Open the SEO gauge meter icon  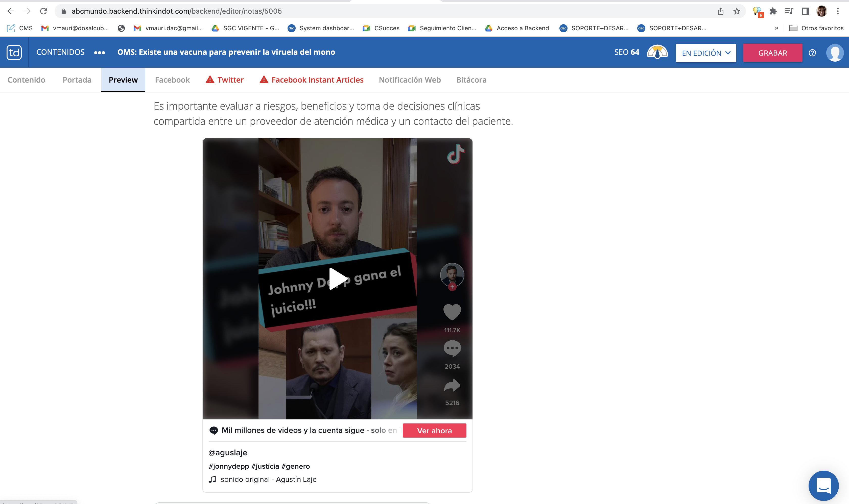pos(657,52)
